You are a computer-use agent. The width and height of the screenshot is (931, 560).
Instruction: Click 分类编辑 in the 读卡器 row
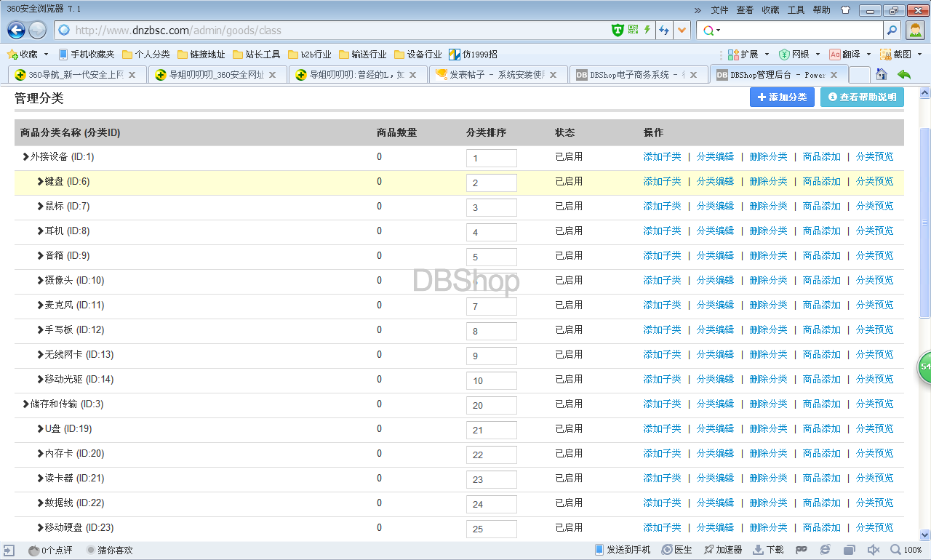(x=716, y=478)
